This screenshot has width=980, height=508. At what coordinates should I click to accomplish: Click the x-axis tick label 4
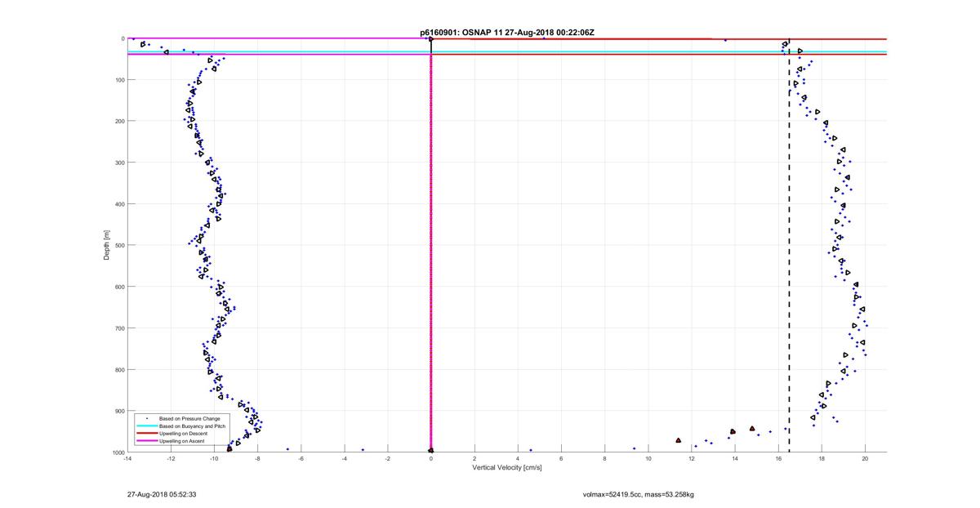click(518, 459)
